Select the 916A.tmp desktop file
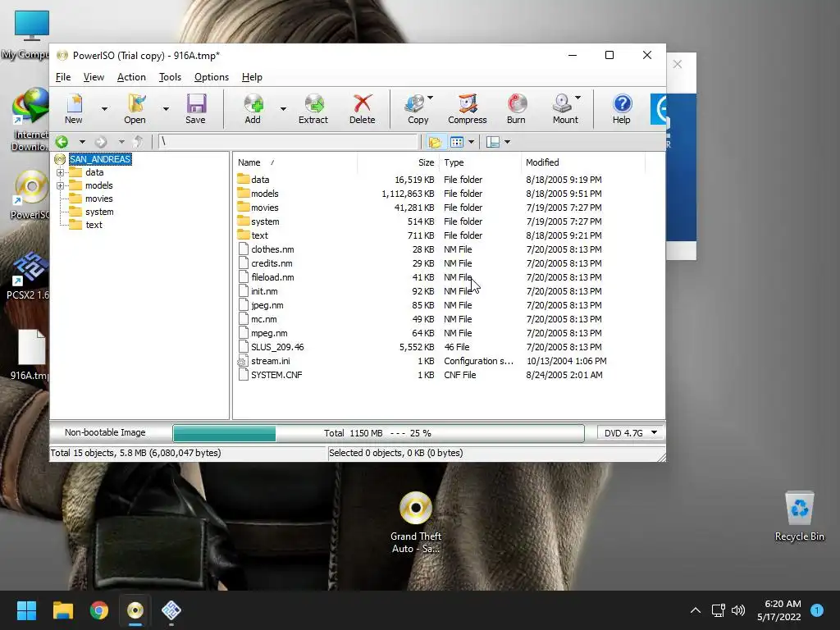Image resolution: width=840 pixels, height=630 pixels. coord(30,354)
